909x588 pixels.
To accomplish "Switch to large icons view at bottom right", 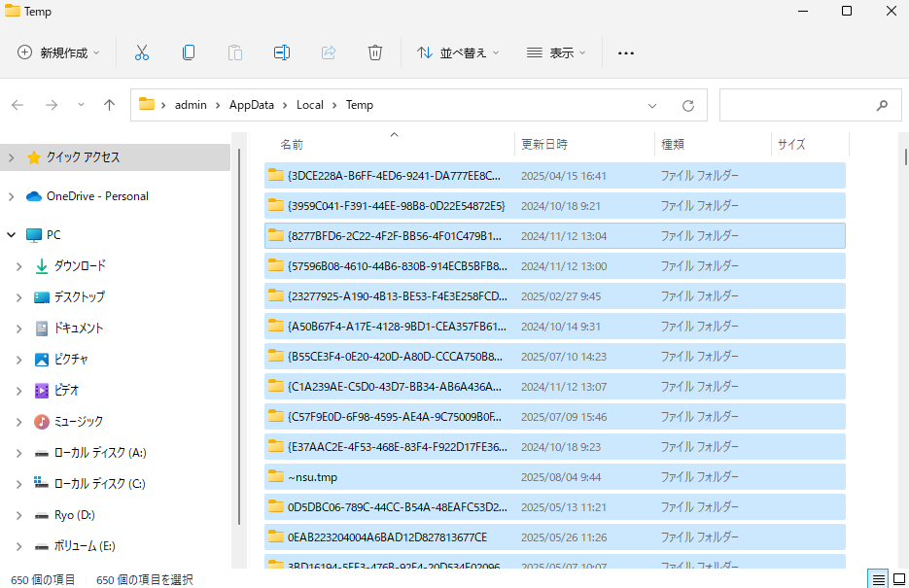I will (x=901, y=578).
